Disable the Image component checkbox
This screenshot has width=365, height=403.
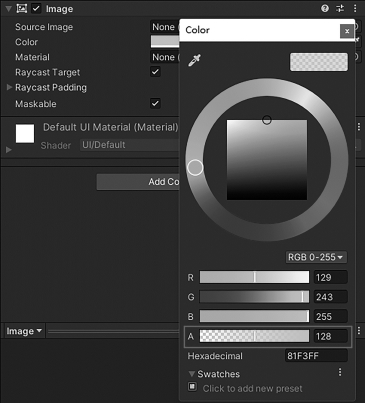[x=36, y=9]
